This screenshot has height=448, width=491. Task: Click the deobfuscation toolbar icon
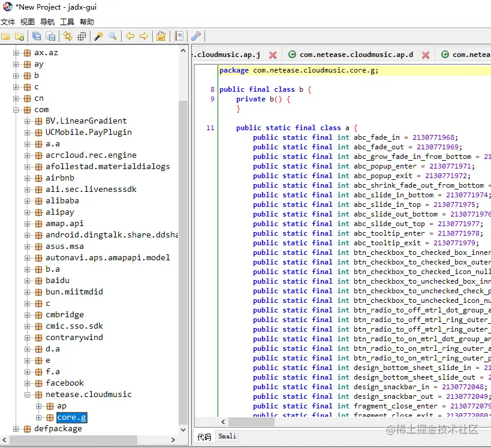tap(161, 37)
